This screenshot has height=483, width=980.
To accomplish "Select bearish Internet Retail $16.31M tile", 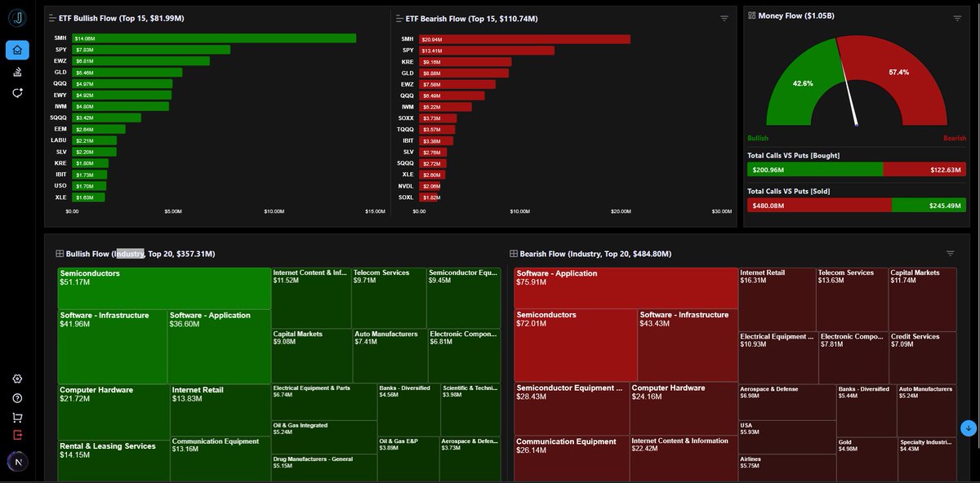I will click(777, 299).
